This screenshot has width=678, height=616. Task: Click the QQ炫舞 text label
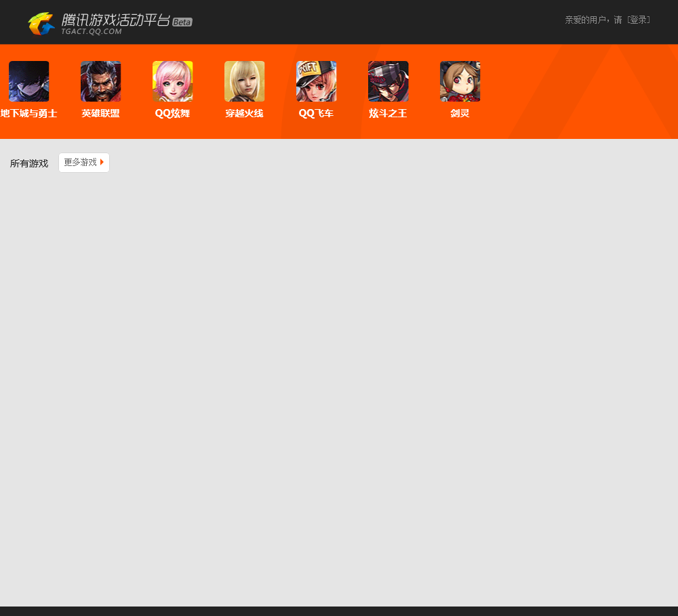(x=172, y=113)
